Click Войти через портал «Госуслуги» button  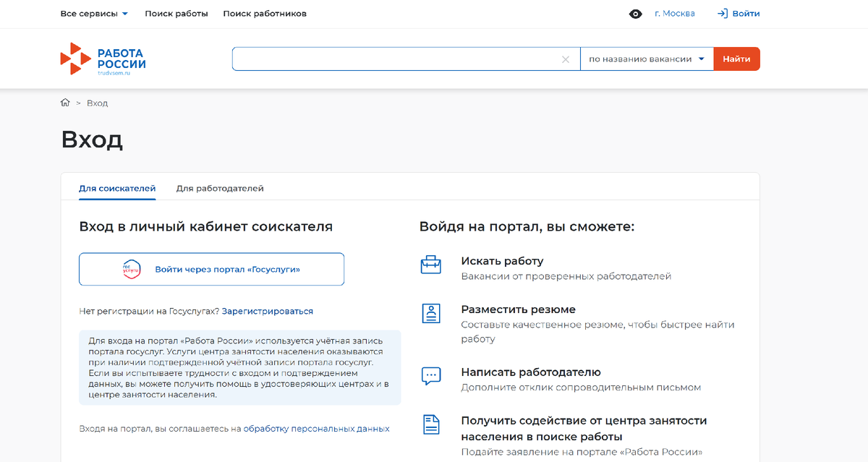(x=211, y=269)
